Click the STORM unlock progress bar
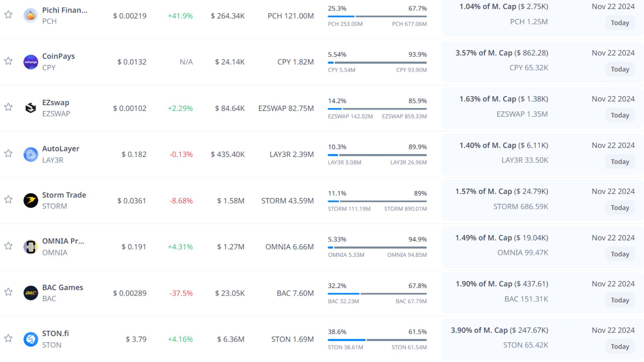 point(377,201)
